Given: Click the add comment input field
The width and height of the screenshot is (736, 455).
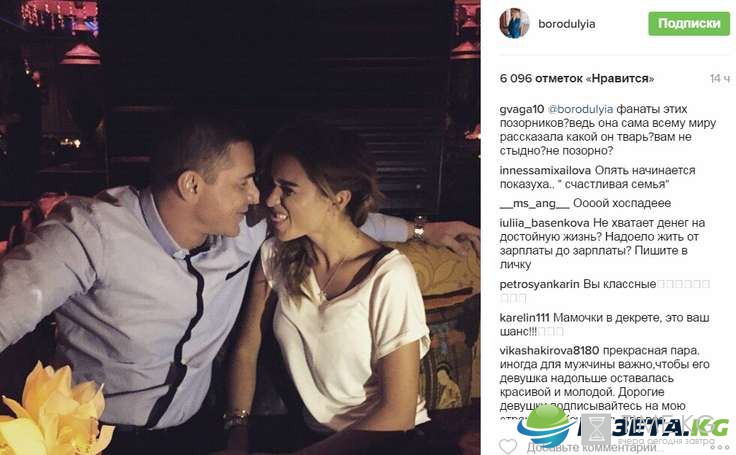Looking at the screenshot, I should (624, 447).
